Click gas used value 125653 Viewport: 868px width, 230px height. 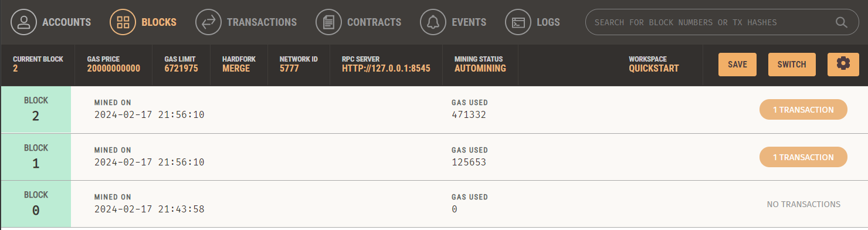[469, 162]
